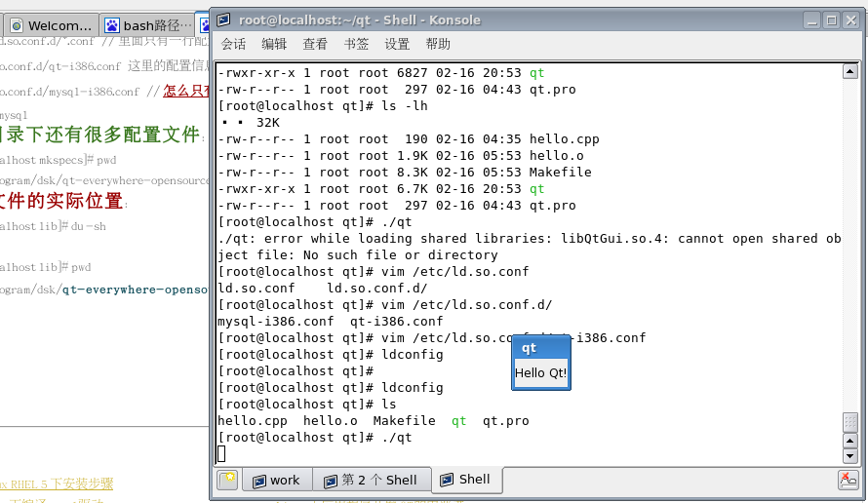Image resolution: width=868 pixels, height=503 pixels.
Task: Open the Welcom... browser tab
Action: tap(52, 25)
